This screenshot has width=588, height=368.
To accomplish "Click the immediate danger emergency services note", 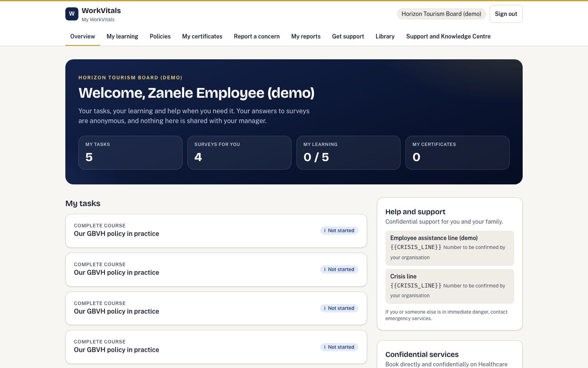I will tap(446, 315).
